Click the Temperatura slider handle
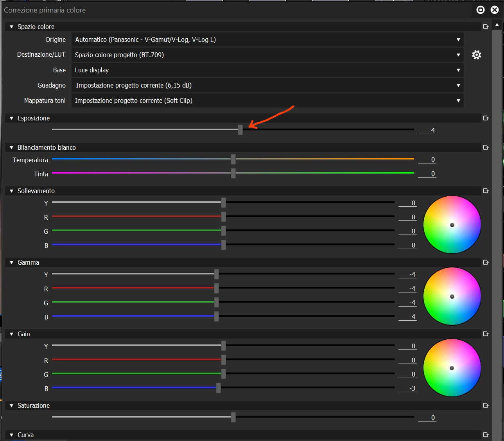504x441 pixels. click(233, 159)
